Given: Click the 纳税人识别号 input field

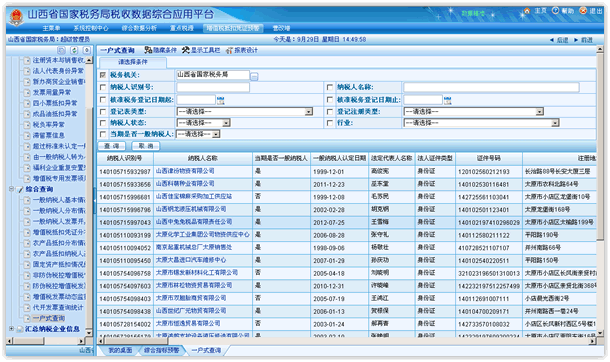Looking at the screenshot, I should 213,87.
